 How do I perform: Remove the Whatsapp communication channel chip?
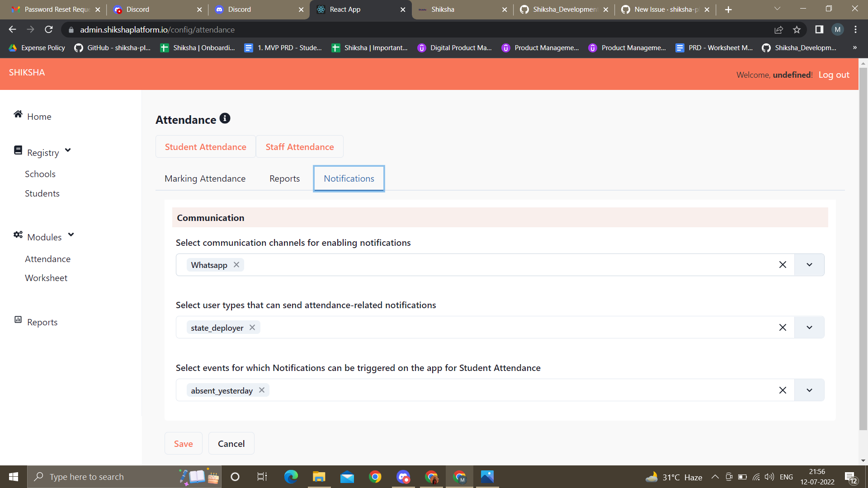coord(236,264)
